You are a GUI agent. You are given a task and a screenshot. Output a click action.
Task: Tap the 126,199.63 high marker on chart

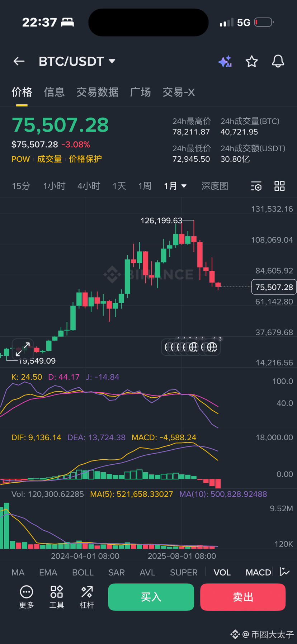click(x=161, y=221)
